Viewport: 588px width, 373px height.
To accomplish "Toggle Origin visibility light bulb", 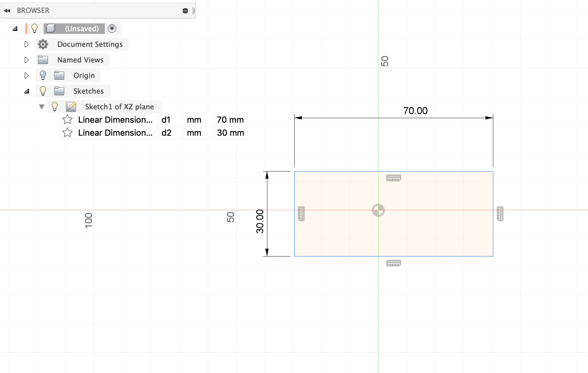I will pyautogui.click(x=43, y=76).
